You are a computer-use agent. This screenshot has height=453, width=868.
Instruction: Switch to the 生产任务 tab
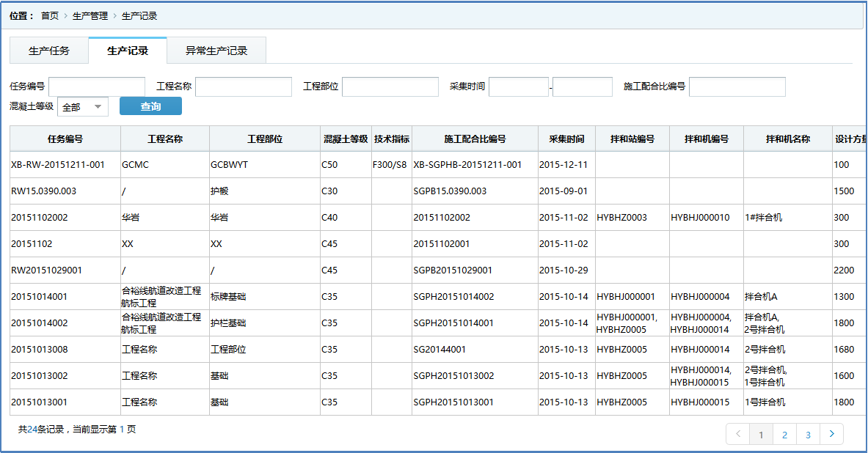click(49, 51)
